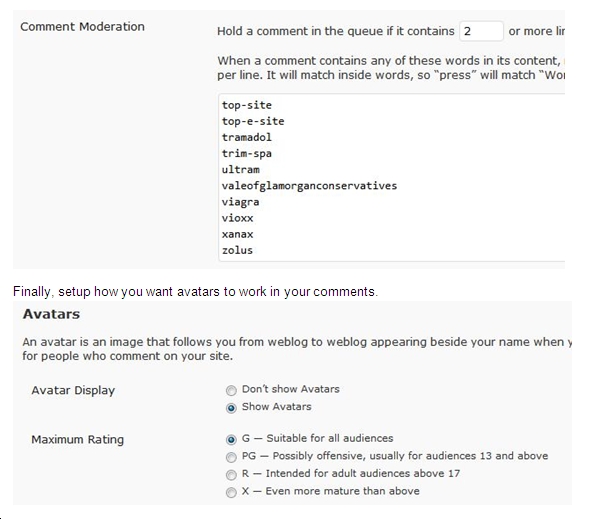
Task: Click the Comment Moderation section label
Action: pos(82,26)
